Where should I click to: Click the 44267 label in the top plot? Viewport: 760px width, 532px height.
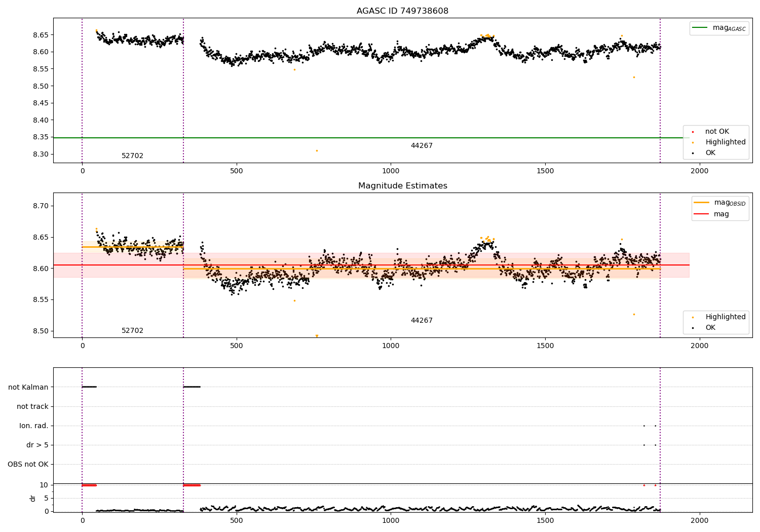(x=422, y=146)
